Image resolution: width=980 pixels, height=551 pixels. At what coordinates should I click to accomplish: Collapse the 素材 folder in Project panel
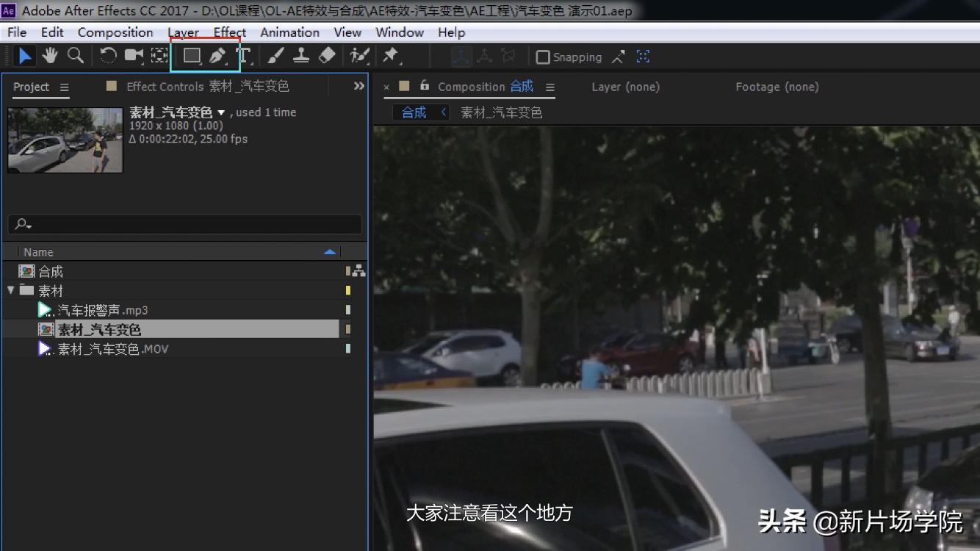[x=10, y=290]
